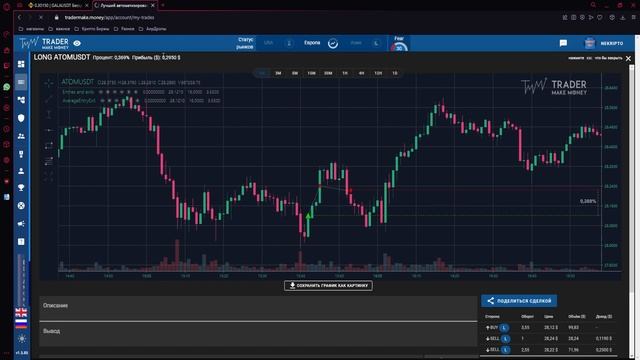Select the 1H timeframe
Screen dimensions: 640x360
tap(345, 73)
